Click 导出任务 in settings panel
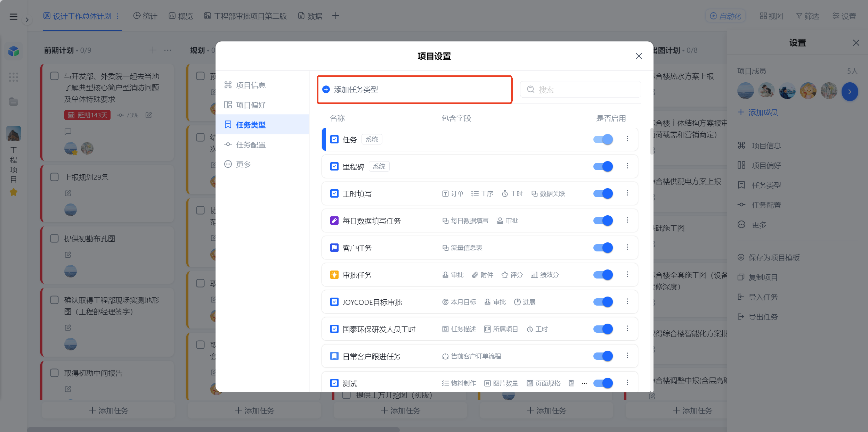The height and width of the screenshot is (432, 868). point(758,317)
